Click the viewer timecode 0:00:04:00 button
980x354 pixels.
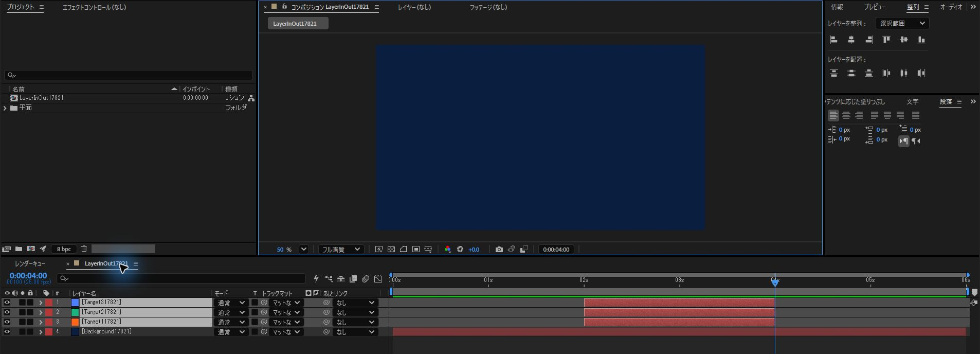tap(556, 250)
